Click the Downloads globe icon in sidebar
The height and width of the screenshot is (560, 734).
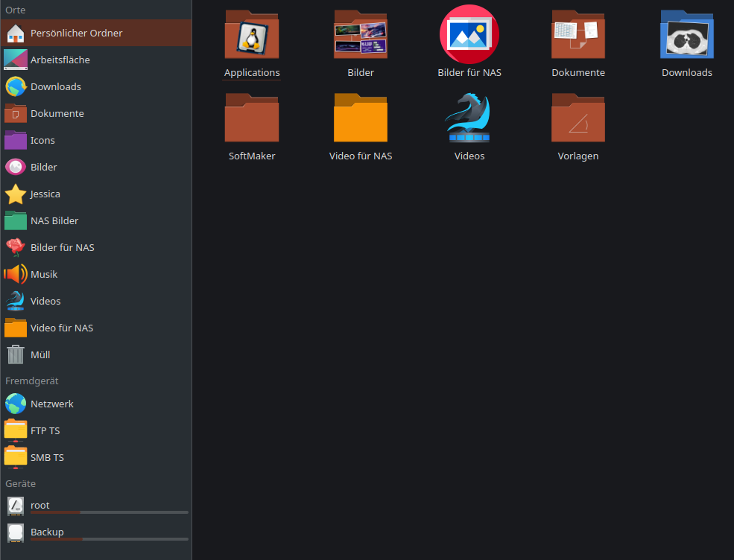pyautogui.click(x=16, y=86)
